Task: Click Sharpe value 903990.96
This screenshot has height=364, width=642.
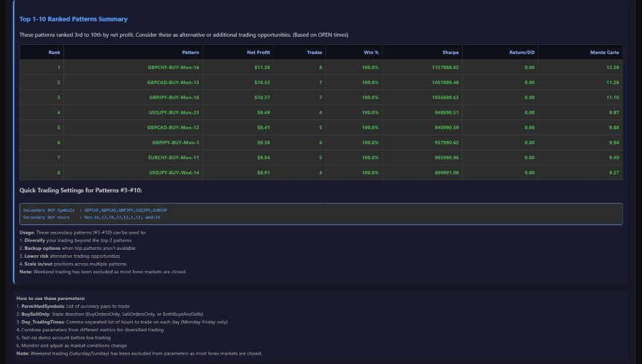Action: [x=446, y=158]
